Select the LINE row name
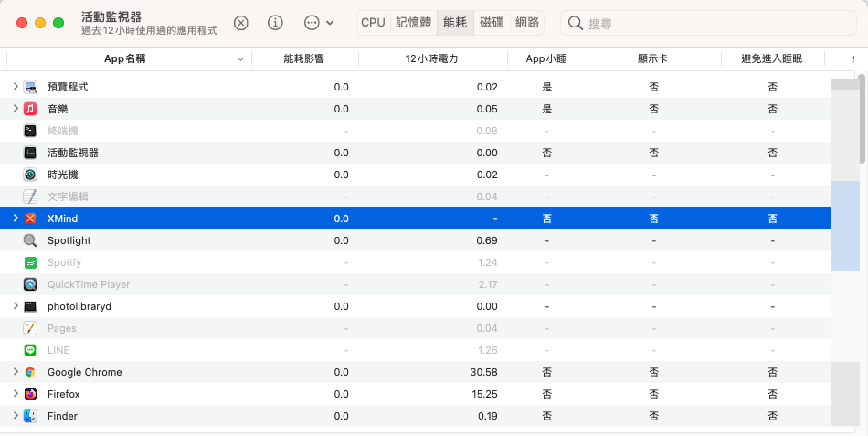Image resolution: width=868 pixels, height=436 pixels. [58, 350]
